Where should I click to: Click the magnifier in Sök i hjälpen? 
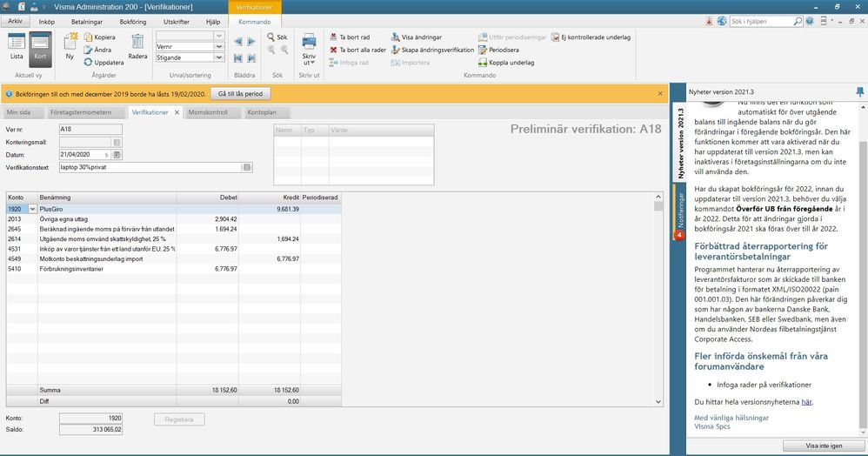tap(798, 21)
